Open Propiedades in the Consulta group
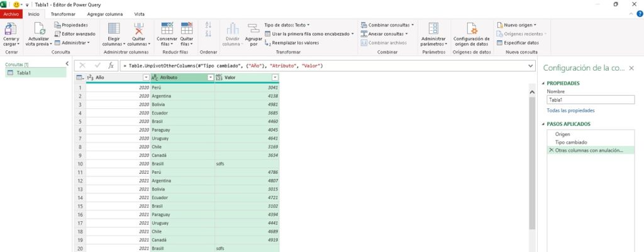This screenshot has width=644, height=252. (71, 25)
